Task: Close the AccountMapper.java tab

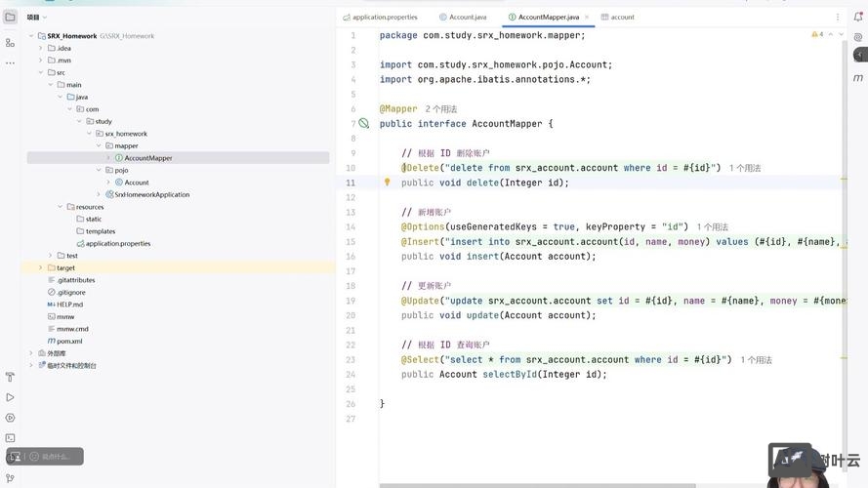Action: coord(589,17)
